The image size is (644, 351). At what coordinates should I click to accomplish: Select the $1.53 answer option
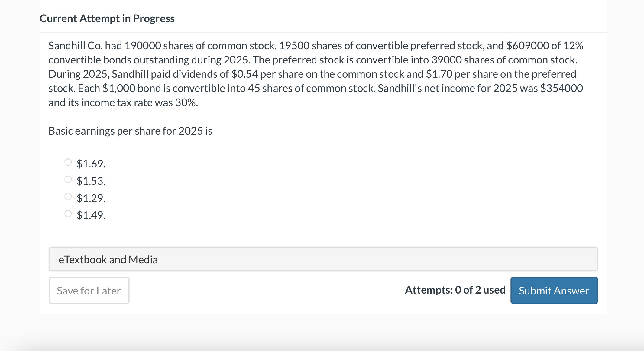pos(68,179)
